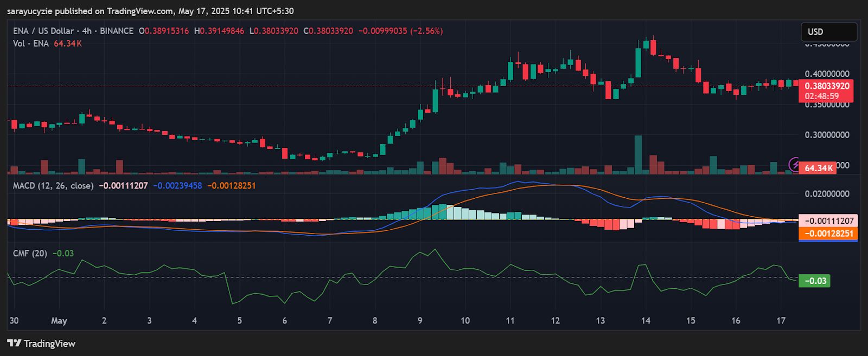Click the MACD line value -0.00239458

tap(177, 186)
